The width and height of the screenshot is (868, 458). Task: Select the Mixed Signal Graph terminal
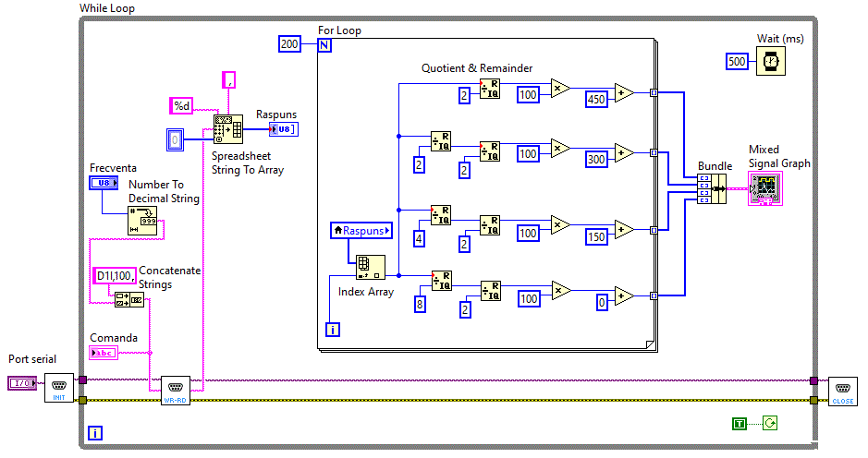(768, 187)
